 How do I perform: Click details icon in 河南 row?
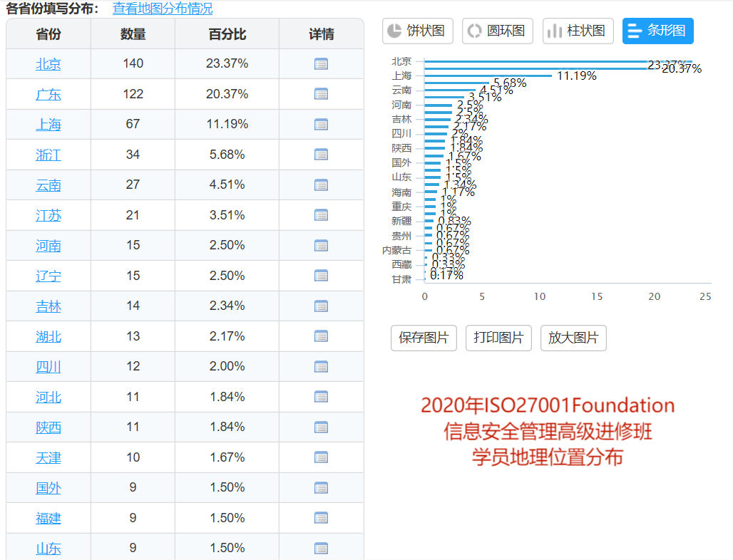[x=321, y=246]
